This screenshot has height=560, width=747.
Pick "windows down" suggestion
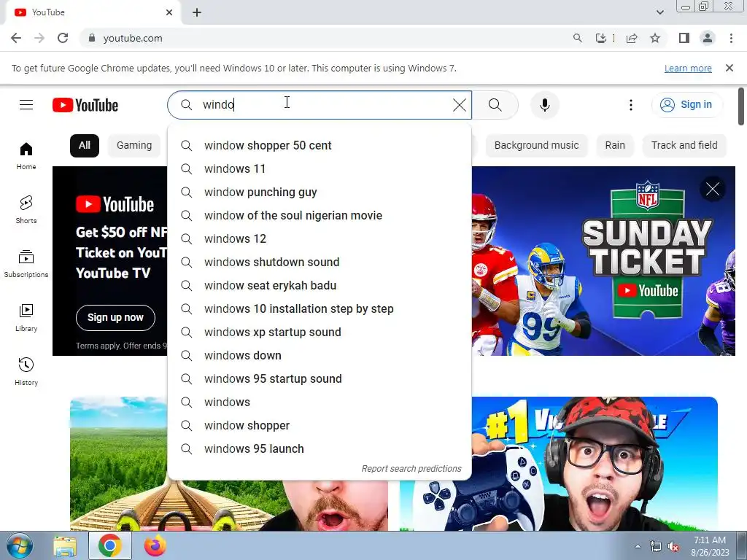(320, 355)
